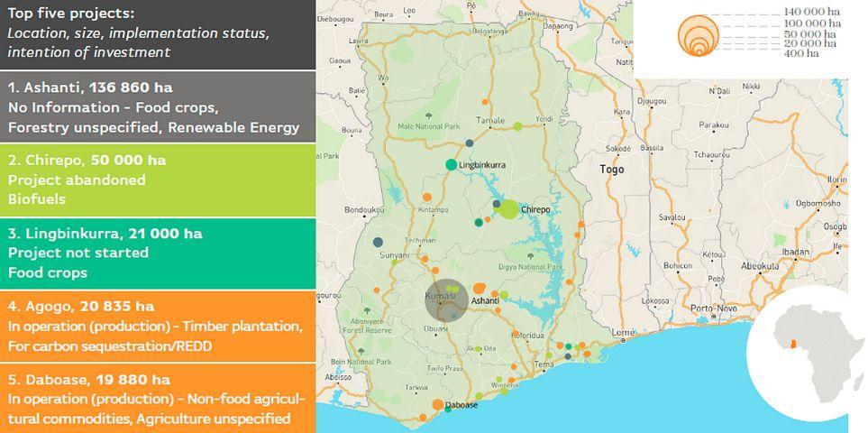
Task: Select the orange Daboase marker on the coast
Action: point(437,405)
